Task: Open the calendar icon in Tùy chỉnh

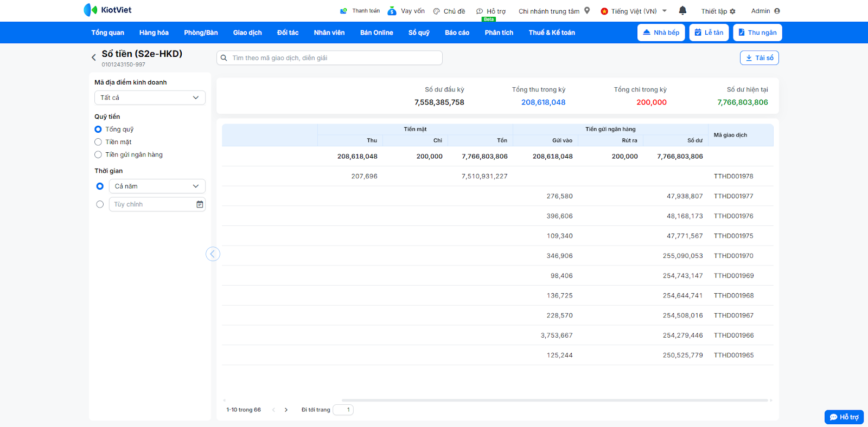Action: point(200,204)
